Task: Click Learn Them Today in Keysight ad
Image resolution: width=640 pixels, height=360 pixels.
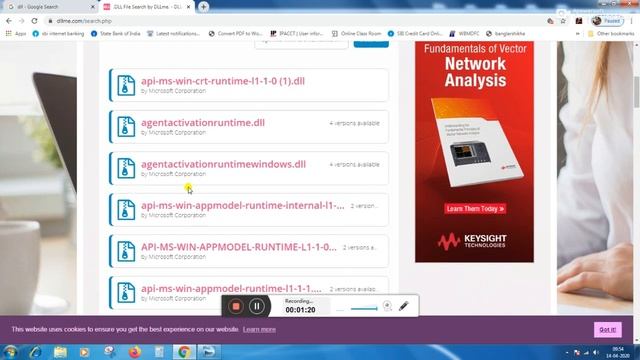Action: pos(475,209)
